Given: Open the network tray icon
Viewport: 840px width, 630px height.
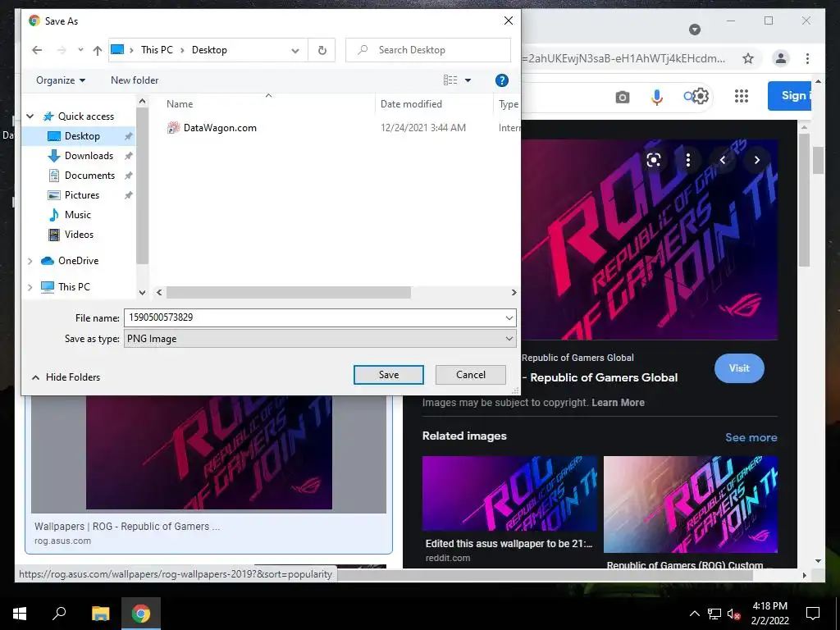Looking at the screenshot, I should 714,614.
